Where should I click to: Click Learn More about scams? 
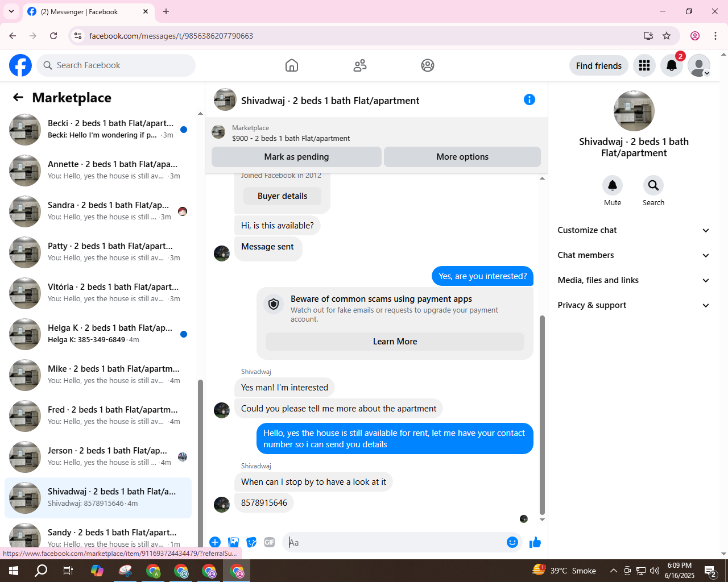[395, 342]
